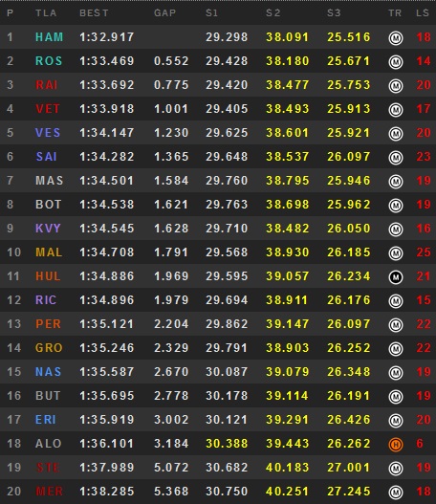Viewport: 436px width, 504px height.
Task: Click the medium tyre icon for HAM
Action: (x=396, y=38)
